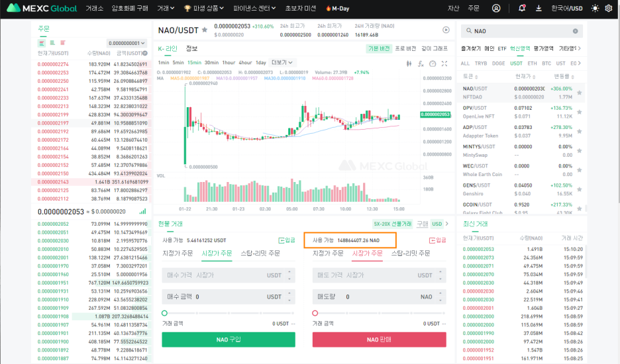Image resolution: width=620 pixels, height=364 pixels.
Task: Click the 매수 금액 input field
Action: click(x=229, y=296)
